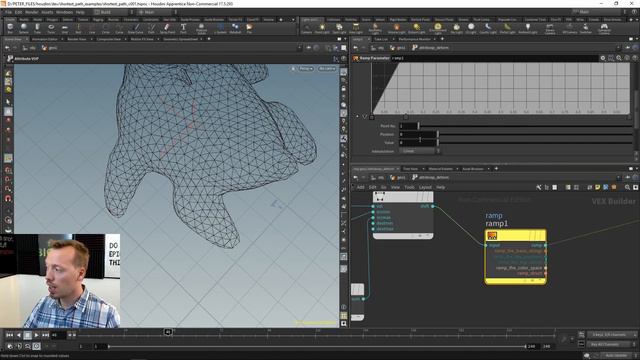
Task: Toggle pin on the scene view pane
Action: [x=309, y=48]
